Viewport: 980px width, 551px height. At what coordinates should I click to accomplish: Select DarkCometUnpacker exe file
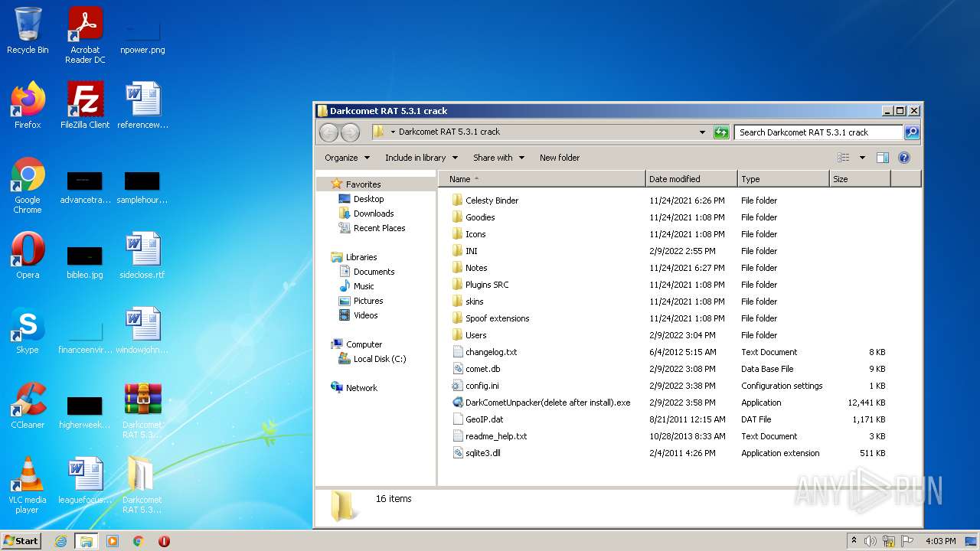547,403
